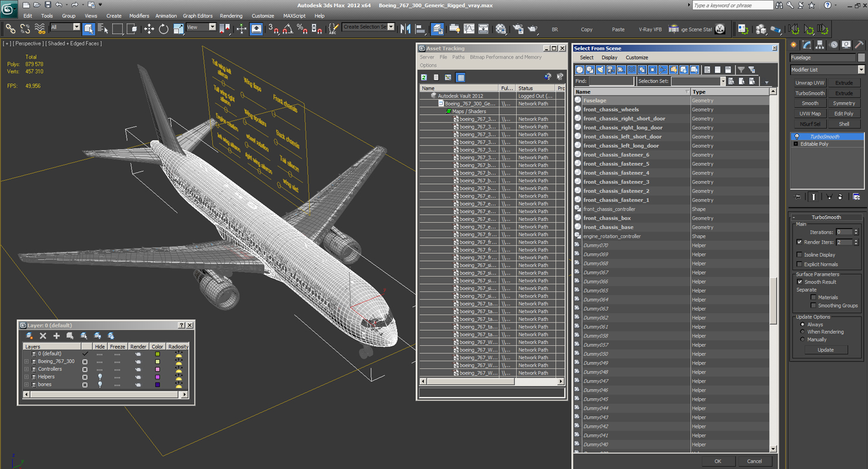868x469 pixels.
Task: Open the MAXScript menu
Action: [294, 16]
